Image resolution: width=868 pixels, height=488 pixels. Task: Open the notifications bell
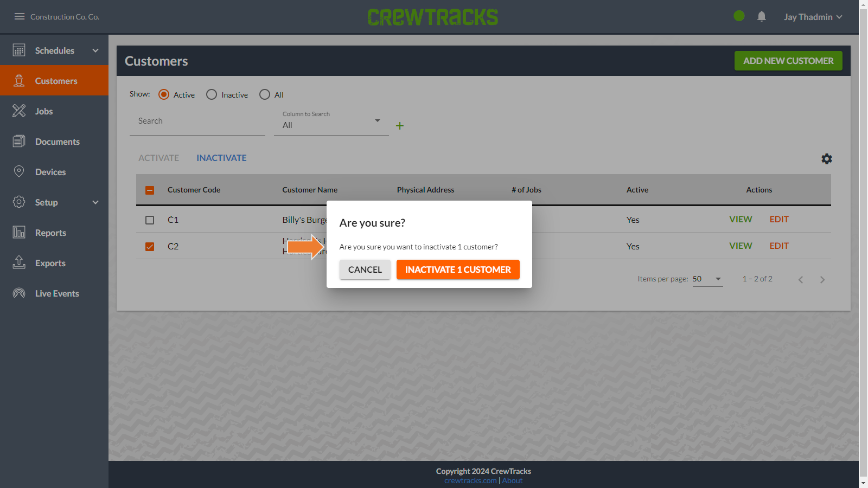tap(762, 16)
